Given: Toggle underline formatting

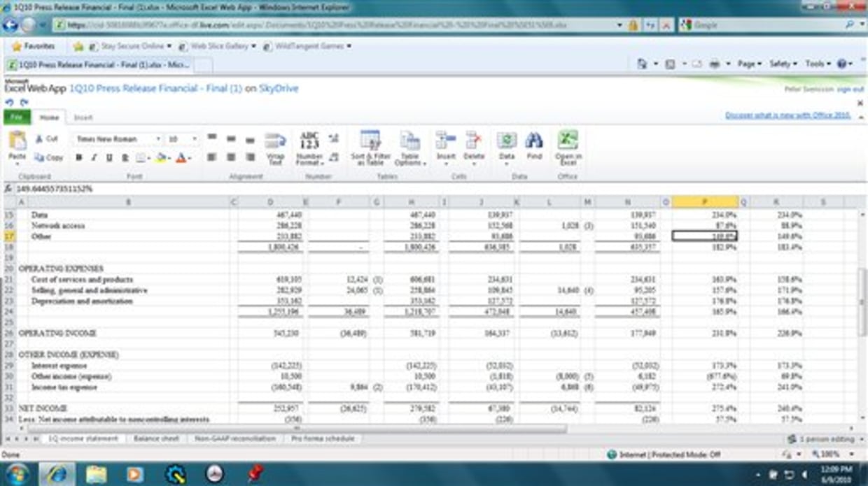Looking at the screenshot, I should coord(109,158).
